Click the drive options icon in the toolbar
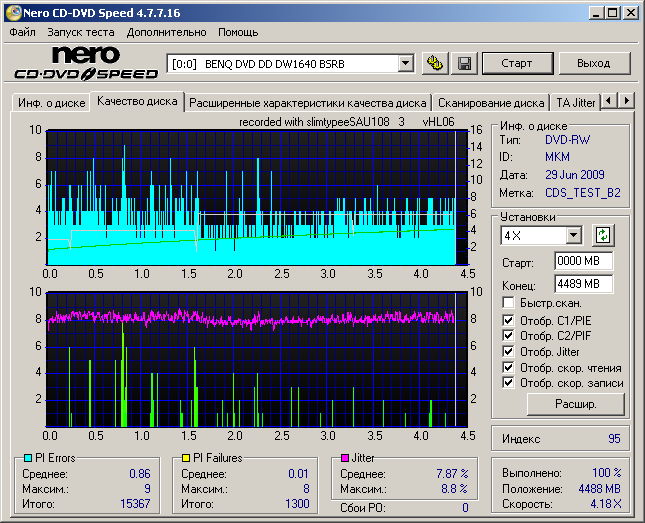 [x=434, y=63]
